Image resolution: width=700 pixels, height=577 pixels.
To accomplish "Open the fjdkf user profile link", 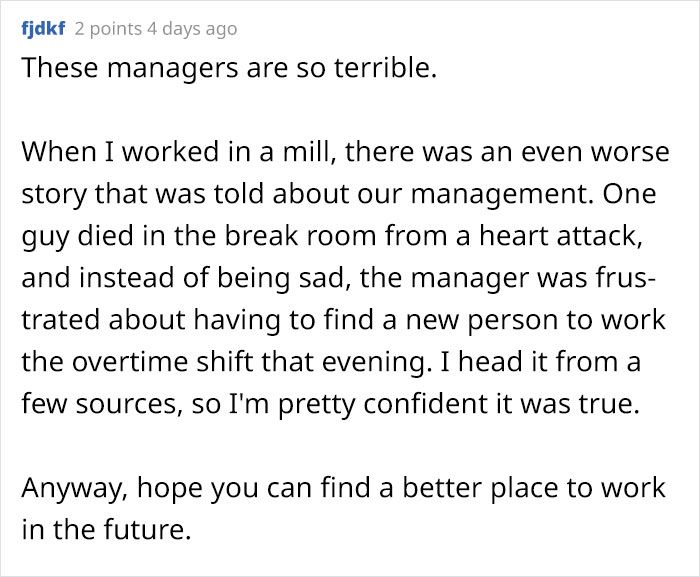I will 43,28.
